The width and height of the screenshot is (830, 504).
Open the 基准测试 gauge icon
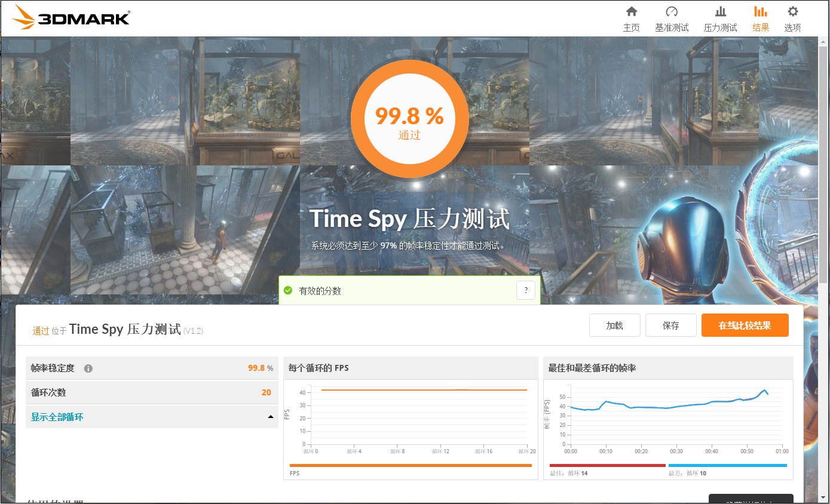[x=672, y=11]
